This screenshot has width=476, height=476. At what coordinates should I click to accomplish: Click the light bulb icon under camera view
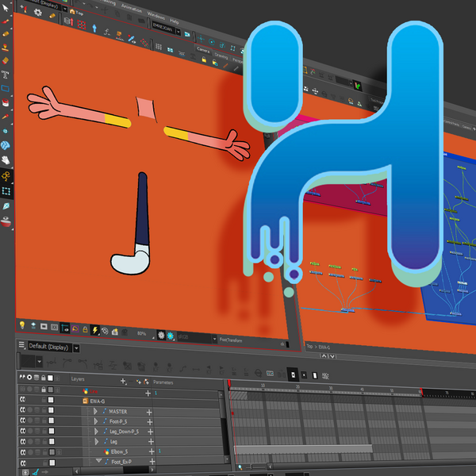point(22,324)
